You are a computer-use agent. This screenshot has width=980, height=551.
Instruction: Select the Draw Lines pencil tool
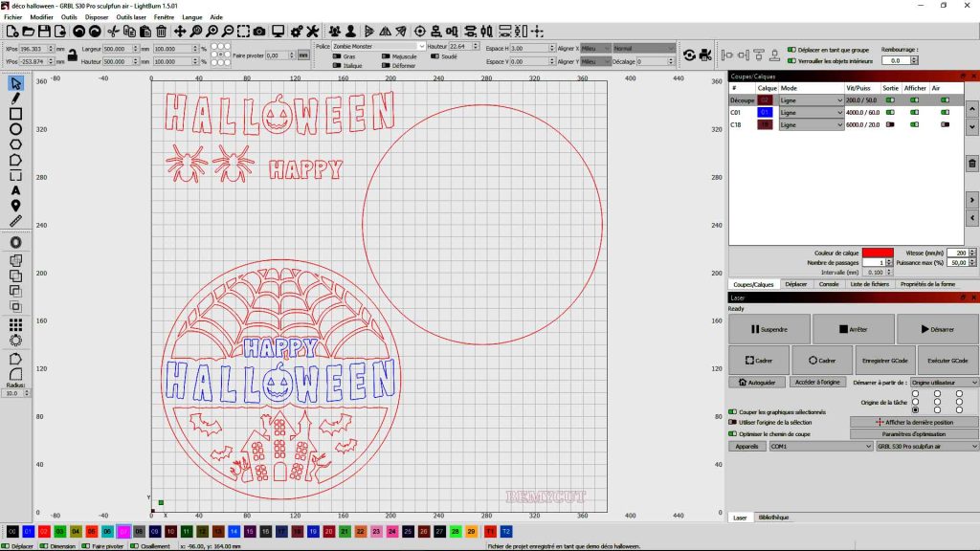(15, 99)
